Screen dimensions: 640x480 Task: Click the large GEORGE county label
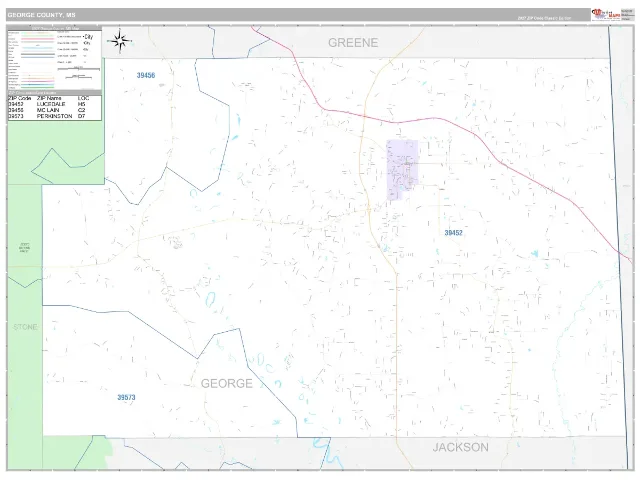[227, 383]
